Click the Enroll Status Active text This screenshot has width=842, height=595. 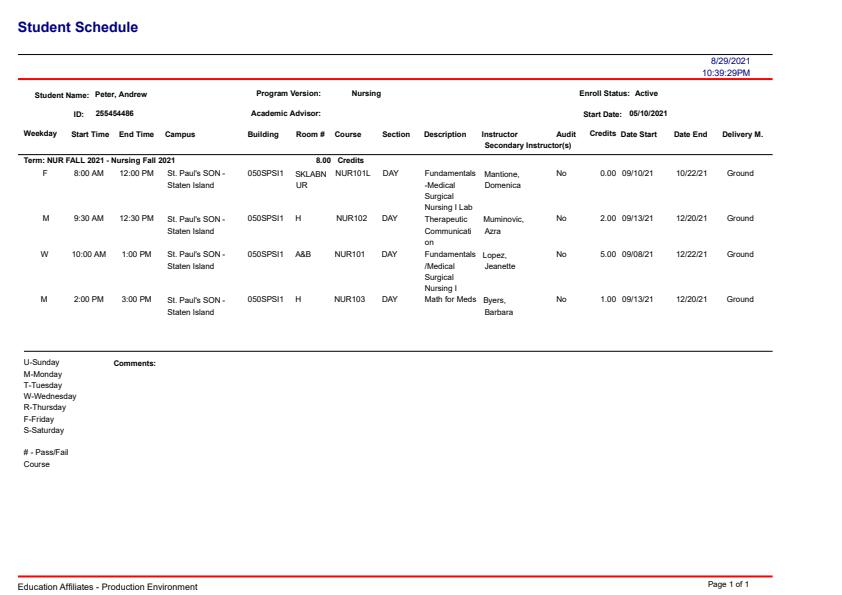[x=618, y=94]
